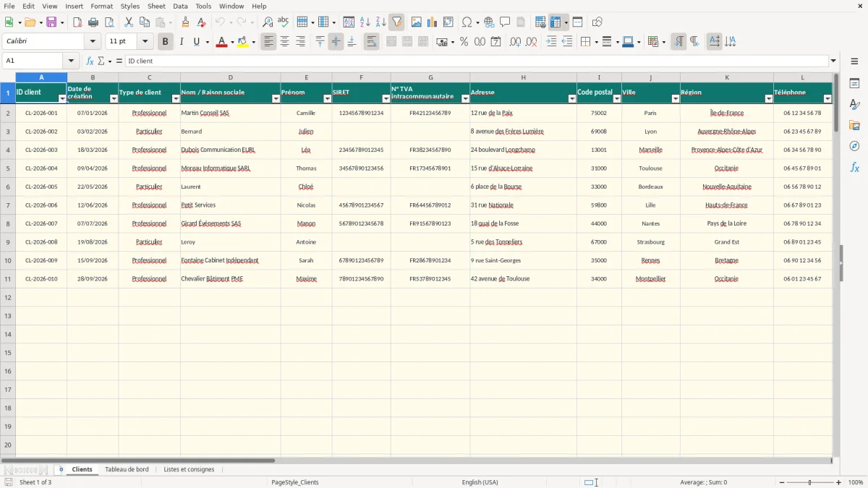868x488 pixels.
Task: Click Add Decimal Place icon
Action: tap(515, 42)
